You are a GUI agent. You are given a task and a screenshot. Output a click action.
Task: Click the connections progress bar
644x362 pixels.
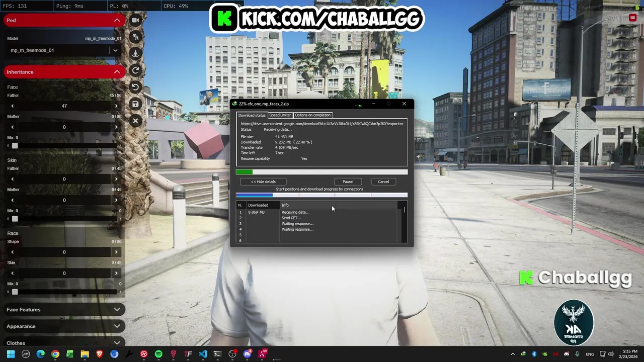coord(322,195)
